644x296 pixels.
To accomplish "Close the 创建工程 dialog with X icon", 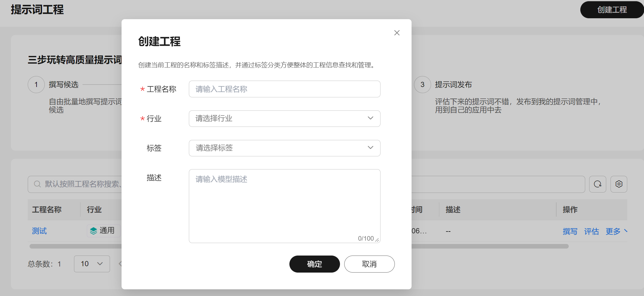I will point(397,33).
